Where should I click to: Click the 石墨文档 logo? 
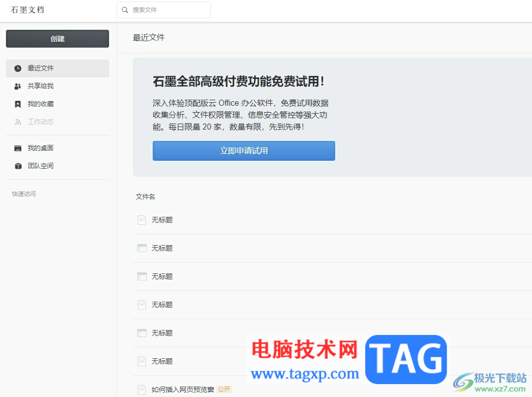[x=27, y=10]
